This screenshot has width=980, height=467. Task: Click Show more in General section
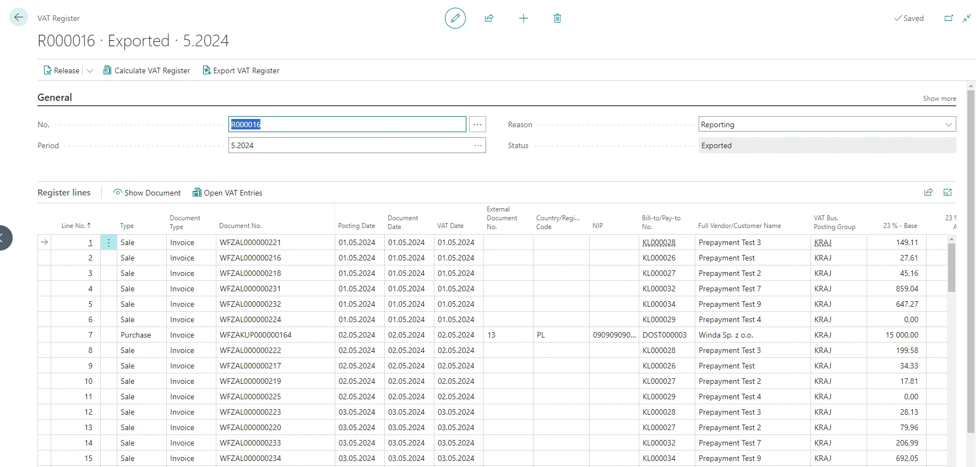[939, 99]
